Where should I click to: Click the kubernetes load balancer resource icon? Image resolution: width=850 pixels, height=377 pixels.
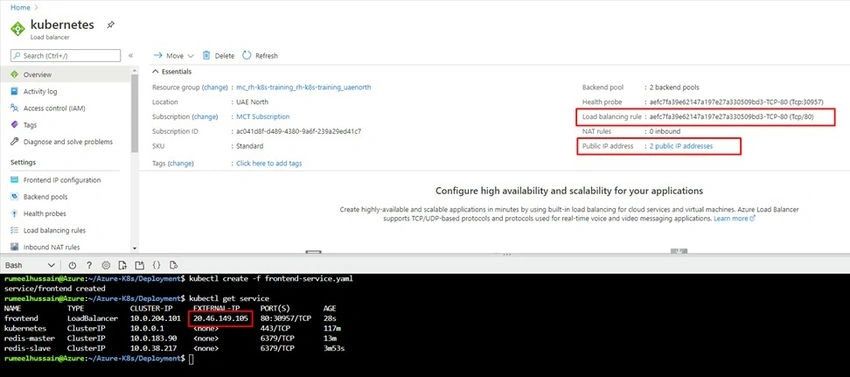18,28
